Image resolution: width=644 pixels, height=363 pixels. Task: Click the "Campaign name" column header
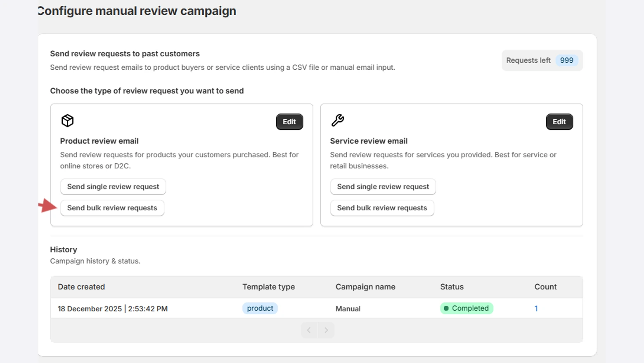click(x=365, y=287)
